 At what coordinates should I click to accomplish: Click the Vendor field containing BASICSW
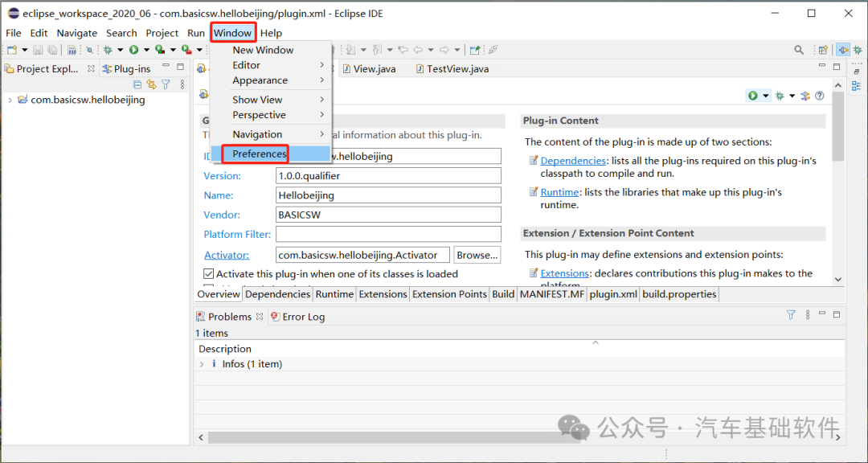(x=389, y=215)
